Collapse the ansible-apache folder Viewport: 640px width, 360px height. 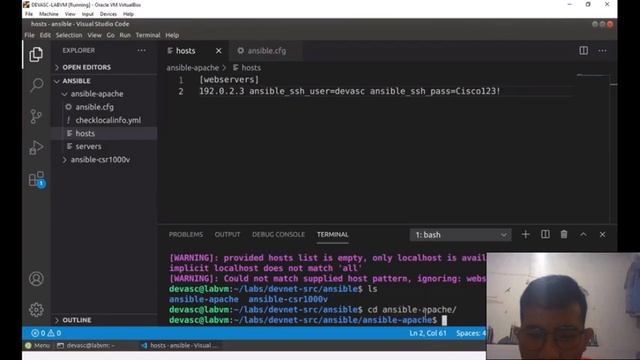pyautogui.click(x=97, y=94)
